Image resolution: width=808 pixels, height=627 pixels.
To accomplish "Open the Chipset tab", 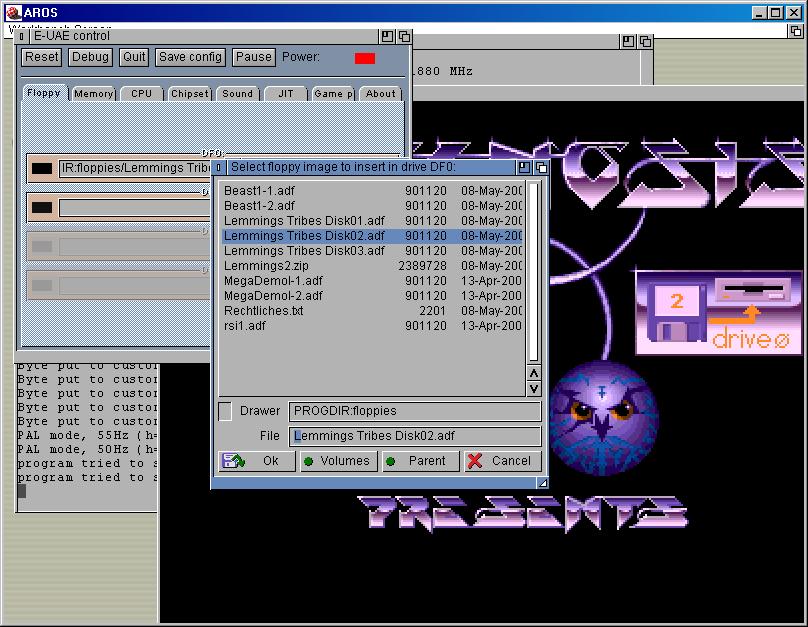I will tap(190, 94).
